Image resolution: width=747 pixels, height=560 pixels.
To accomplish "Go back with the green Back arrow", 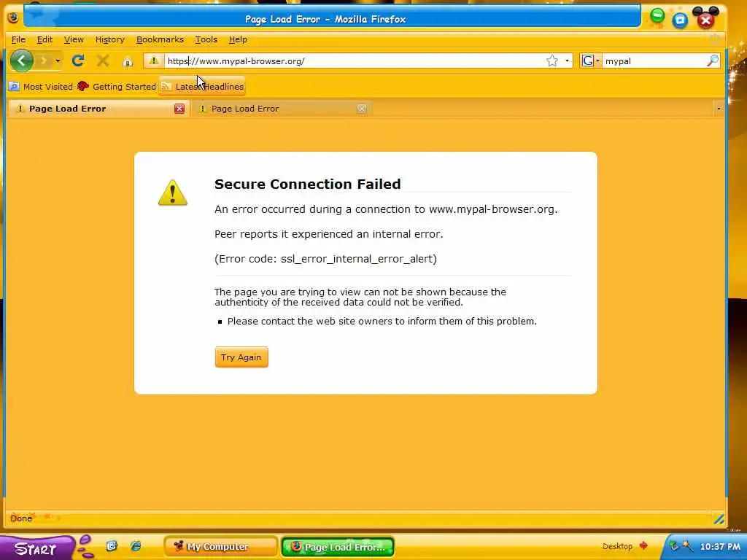I will coord(21,61).
